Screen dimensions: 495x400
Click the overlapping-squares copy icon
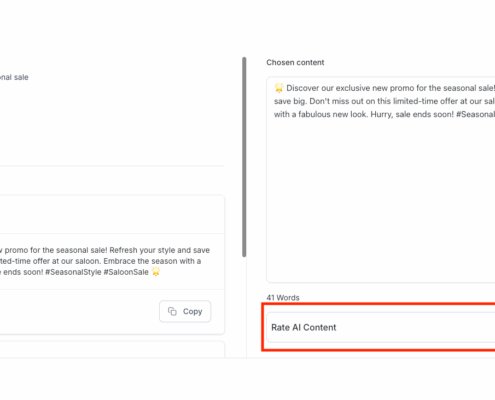[x=172, y=311]
